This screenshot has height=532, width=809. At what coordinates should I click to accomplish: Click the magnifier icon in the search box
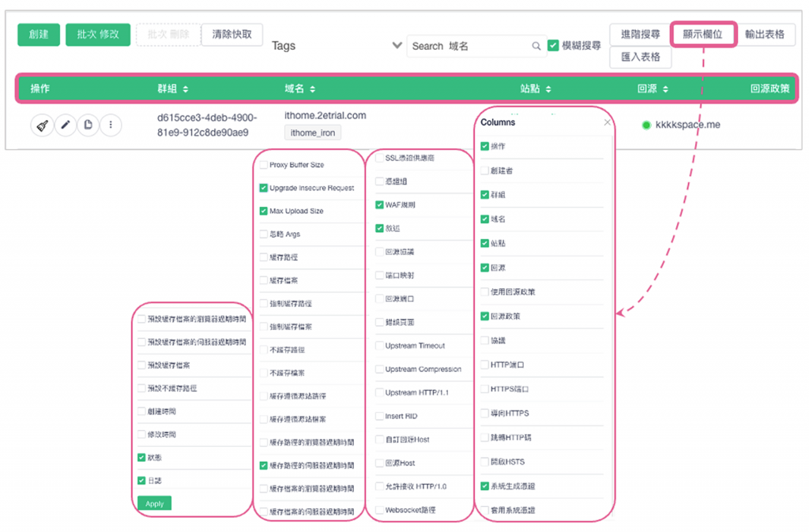tap(536, 46)
